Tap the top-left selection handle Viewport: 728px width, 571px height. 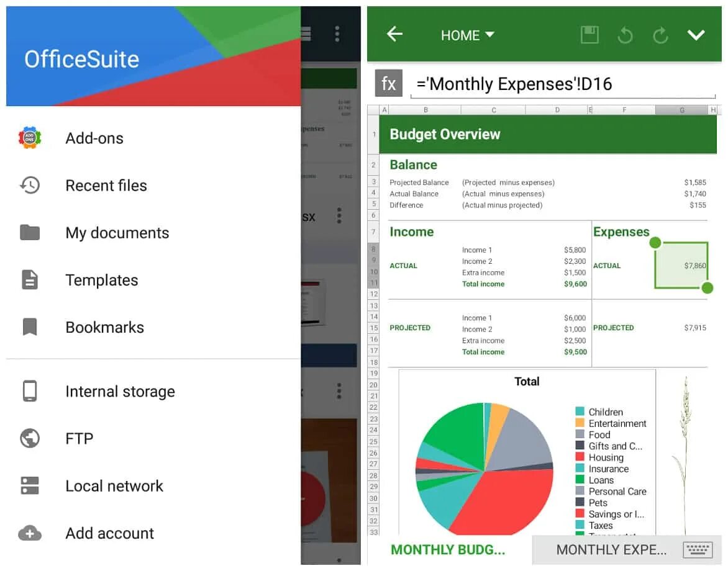pos(655,242)
